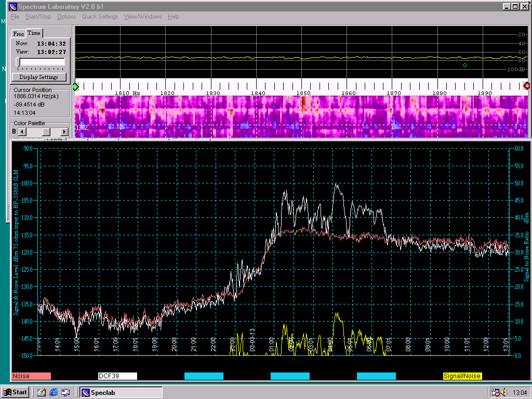Click the Show Desktop quick launch icon

[42, 393]
